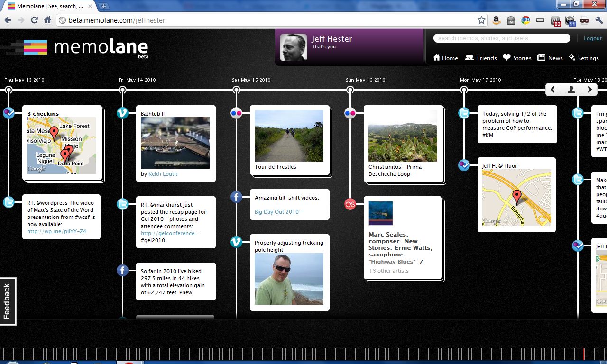Open Chrome wrench menu

pyautogui.click(x=599, y=20)
